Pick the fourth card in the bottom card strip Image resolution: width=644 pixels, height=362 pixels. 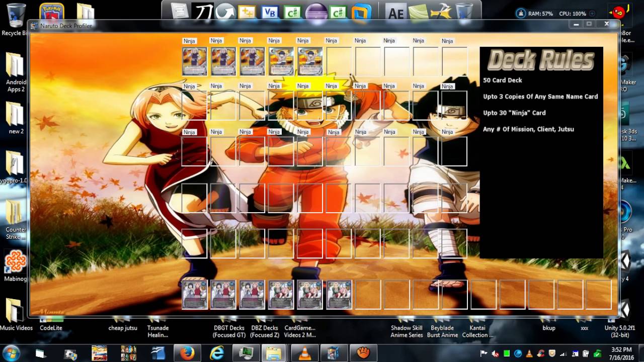point(281,294)
